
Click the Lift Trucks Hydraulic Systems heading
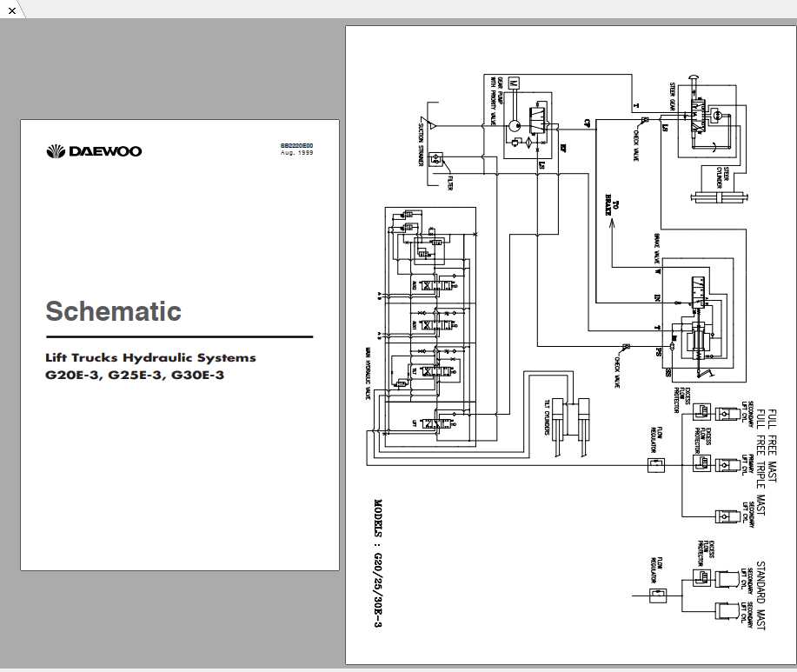coord(149,357)
